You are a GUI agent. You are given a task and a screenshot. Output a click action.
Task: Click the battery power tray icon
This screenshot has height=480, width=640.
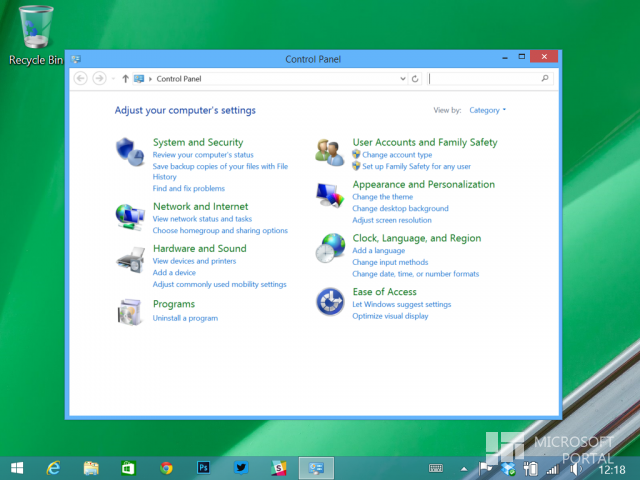(531, 469)
